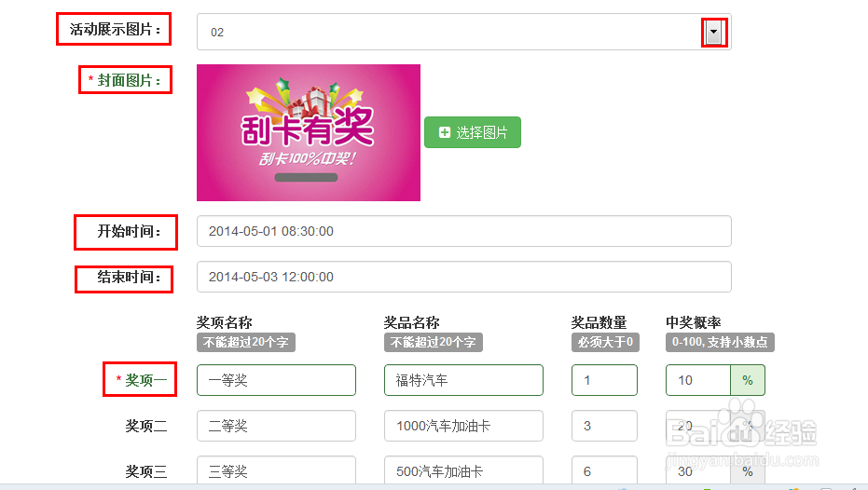Click the plus icon on 选择图片
This screenshot has height=490, width=868.
[x=445, y=133]
